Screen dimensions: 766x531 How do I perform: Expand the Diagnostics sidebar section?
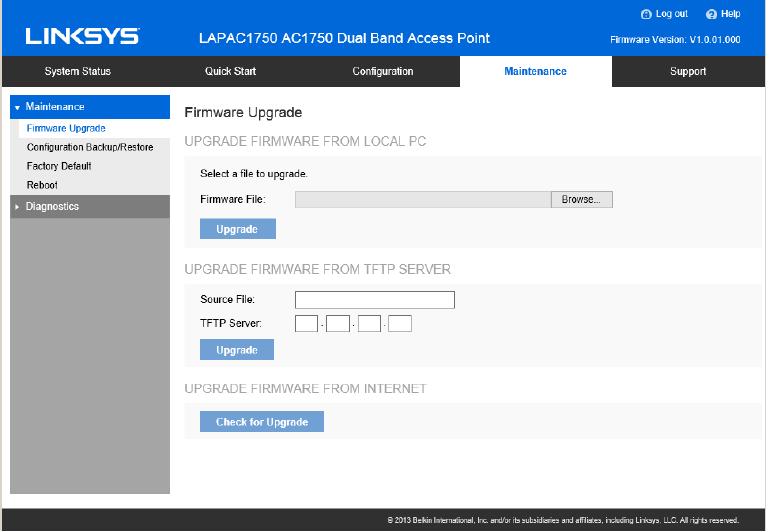pos(90,207)
